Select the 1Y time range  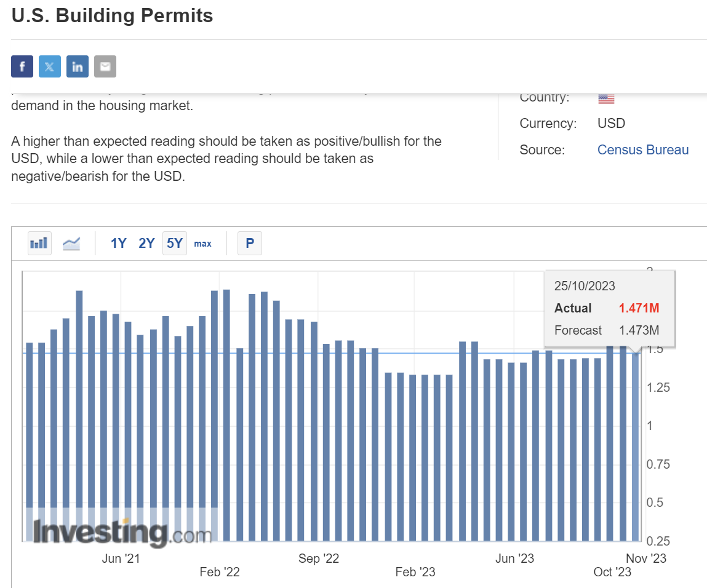118,244
